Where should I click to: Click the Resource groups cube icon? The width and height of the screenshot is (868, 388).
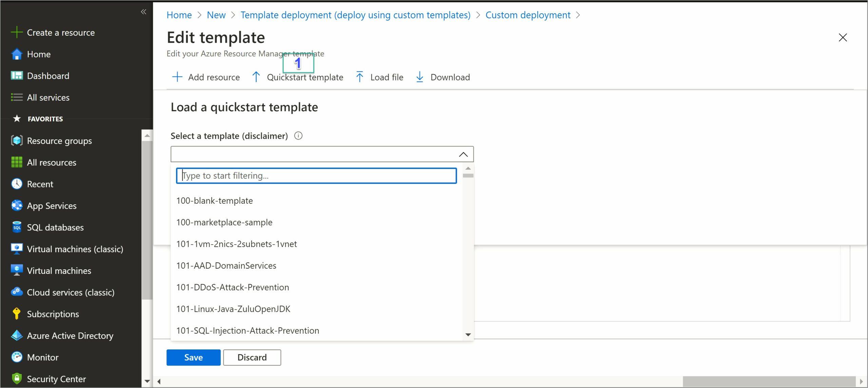coord(17,141)
